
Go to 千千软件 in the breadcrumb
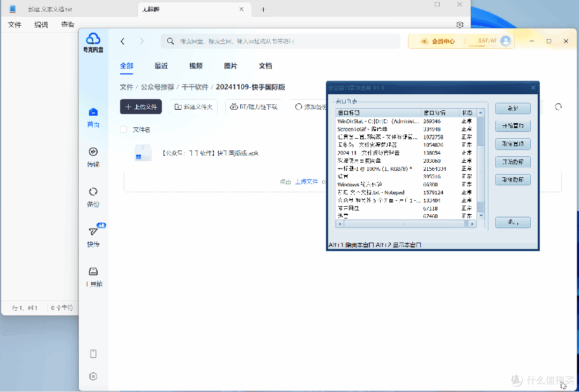coord(195,87)
